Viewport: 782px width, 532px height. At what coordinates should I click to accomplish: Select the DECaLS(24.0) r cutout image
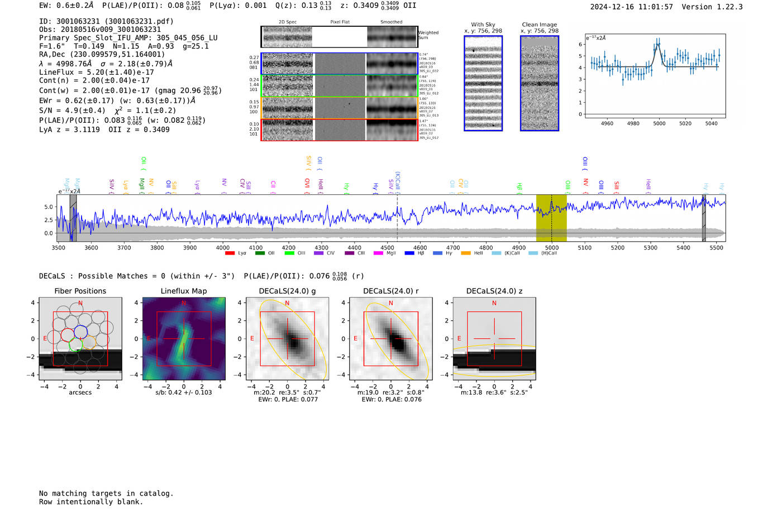tap(390, 339)
